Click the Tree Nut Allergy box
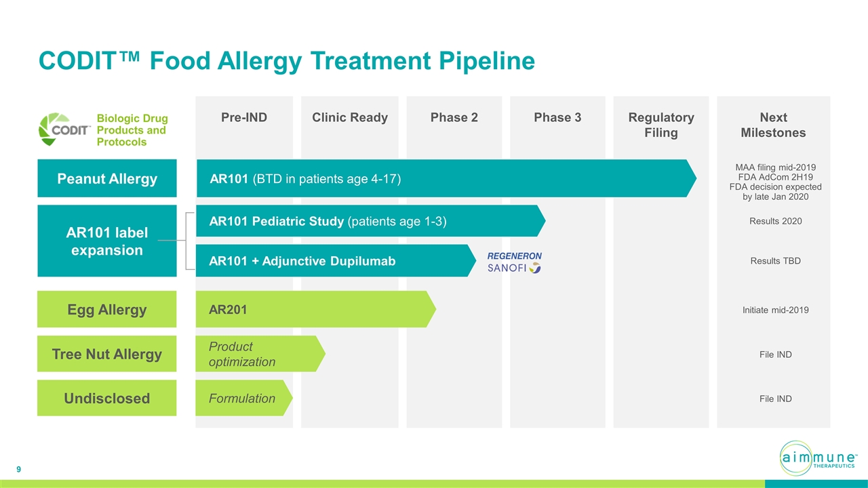The width and height of the screenshot is (868, 488). click(107, 354)
